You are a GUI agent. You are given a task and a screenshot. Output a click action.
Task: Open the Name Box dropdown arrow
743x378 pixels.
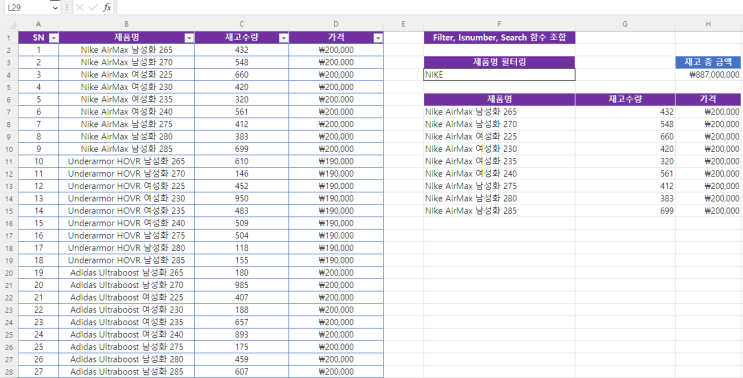tap(55, 8)
